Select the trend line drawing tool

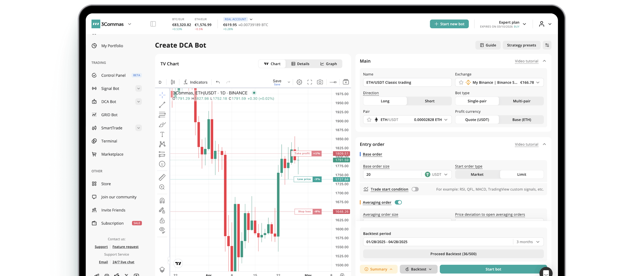point(162,105)
